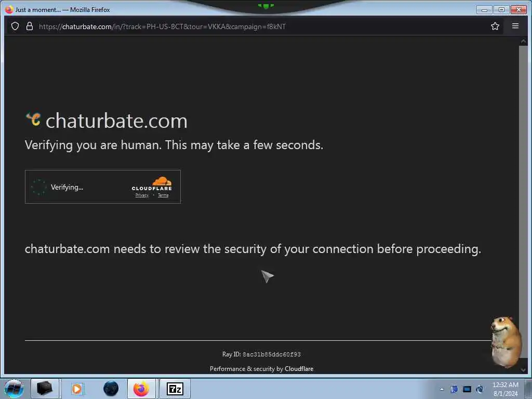Image resolution: width=532 pixels, height=399 pixels.
Task: Show hidden tray icons arrow
Action: tap(442, 389)
